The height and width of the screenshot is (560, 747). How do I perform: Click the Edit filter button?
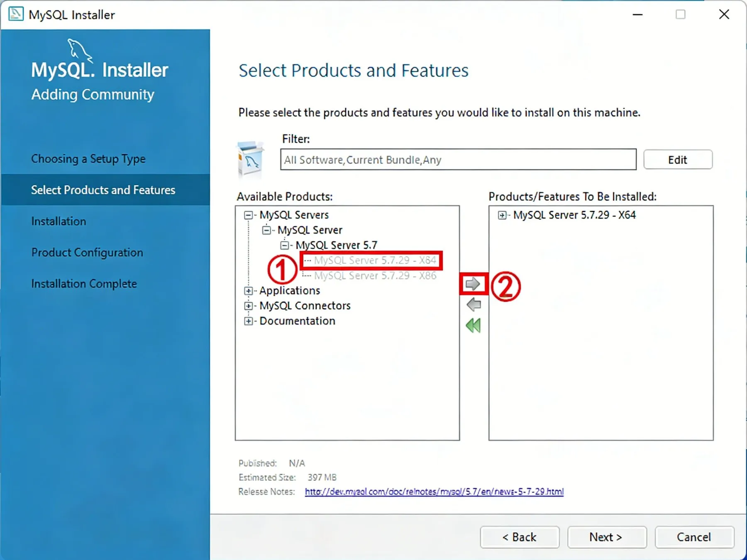(x=678, y=160)
